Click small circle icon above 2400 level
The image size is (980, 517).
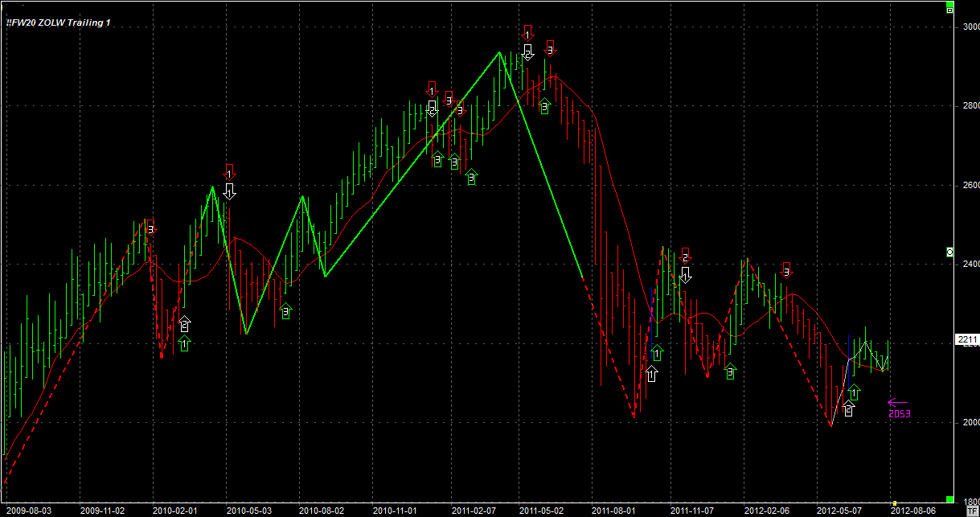point(949,252)
